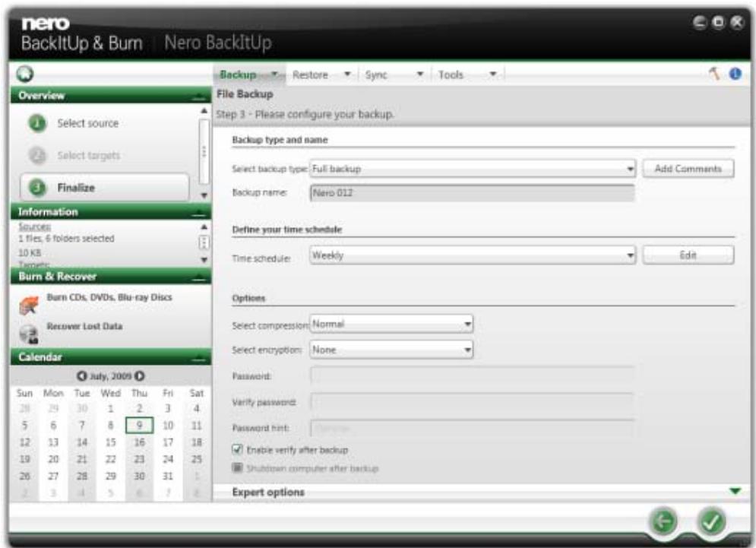Collapse the Information panel
The image size is (756, 548).
[x=198, y=213]
